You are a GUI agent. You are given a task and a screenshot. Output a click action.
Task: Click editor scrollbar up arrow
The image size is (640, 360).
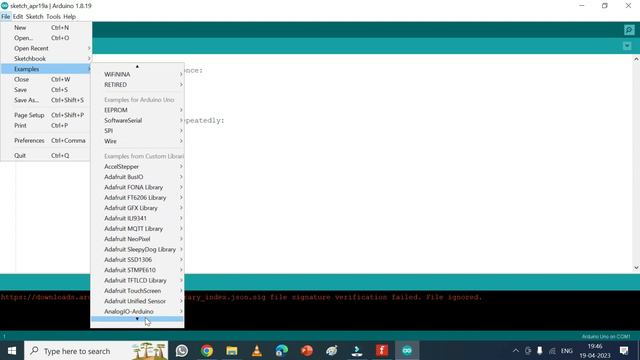pyautogui.click(x=636, y=59)
